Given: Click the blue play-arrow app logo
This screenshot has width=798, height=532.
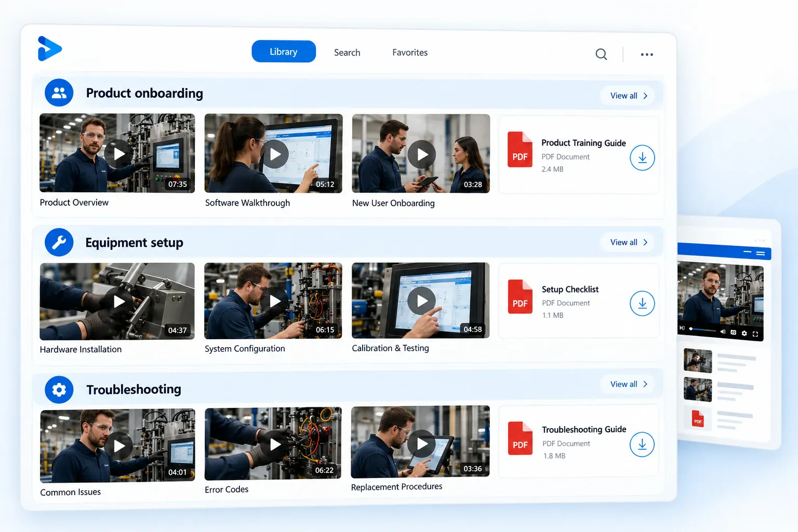Looking at the screenshot, I should 49,49.
